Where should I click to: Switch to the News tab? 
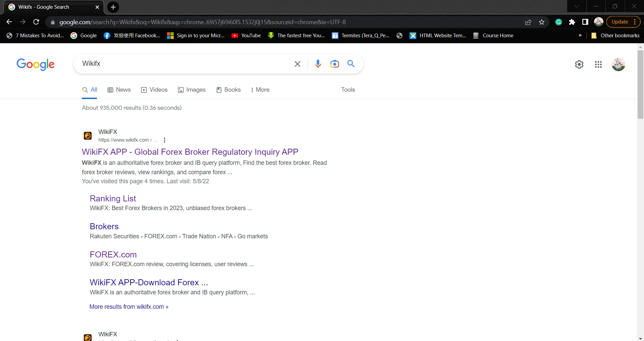[119, 90]
